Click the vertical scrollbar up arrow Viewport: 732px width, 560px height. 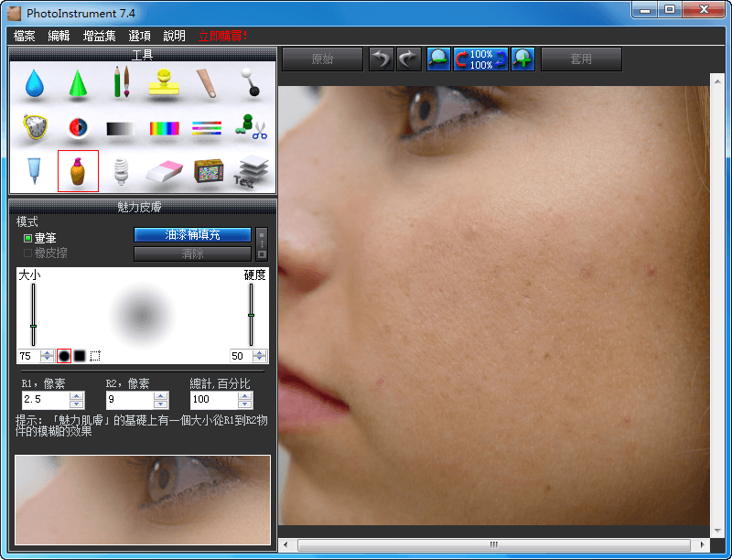coord(717,81)
